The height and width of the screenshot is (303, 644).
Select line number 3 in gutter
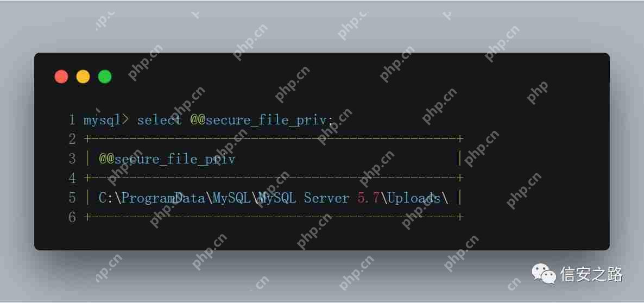(72, 159)
